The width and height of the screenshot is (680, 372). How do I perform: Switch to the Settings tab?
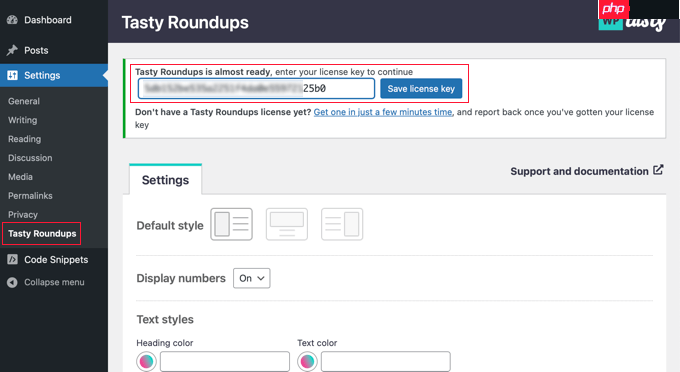165,180
